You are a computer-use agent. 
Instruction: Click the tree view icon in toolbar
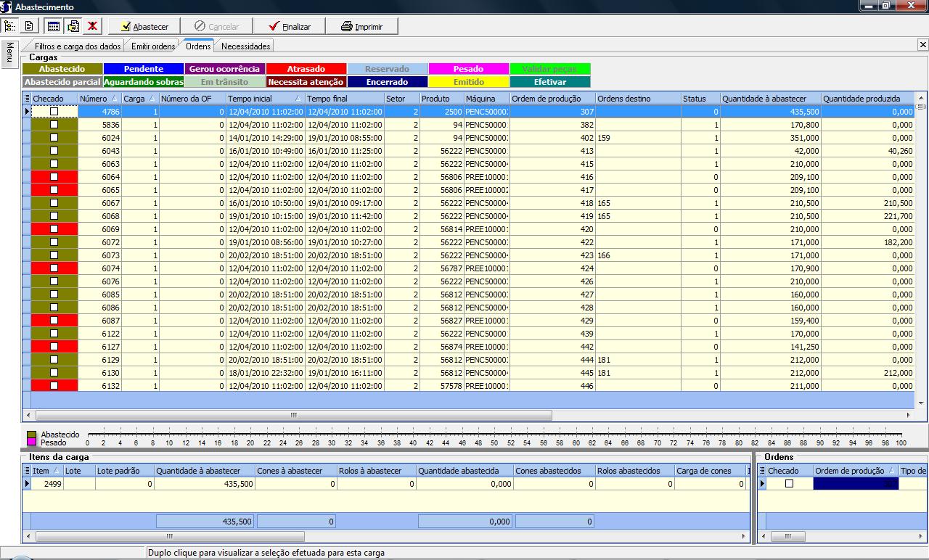pyautogui.click(x=10, y=26)
